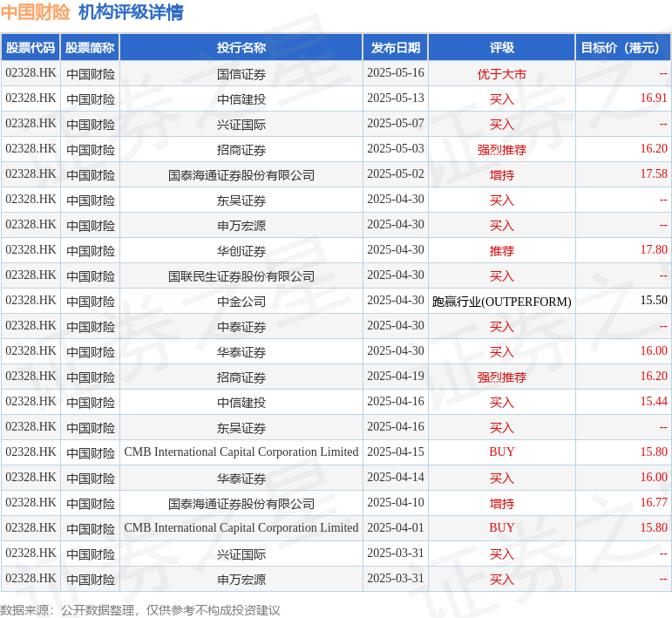Click the 中泰证券 institution cell

pyautogui.click(x=241, y=327)
